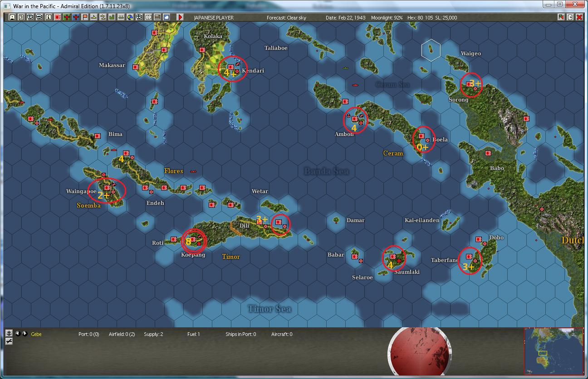Select the double yellow ship toolbar icon
Screen dimensions: 588x379
coord(103,17)
